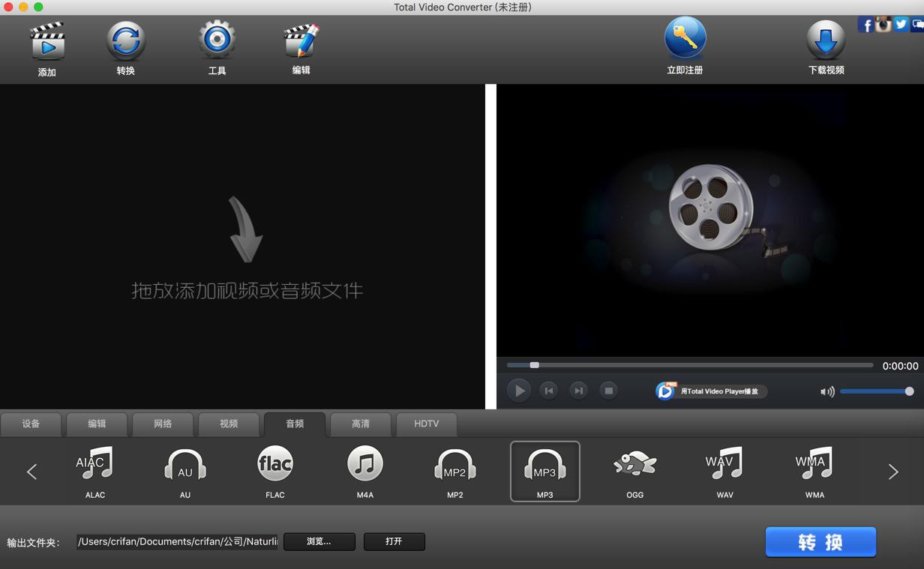Select the WMA audio format
Screen dimensions: 924x569
point(815,472)
